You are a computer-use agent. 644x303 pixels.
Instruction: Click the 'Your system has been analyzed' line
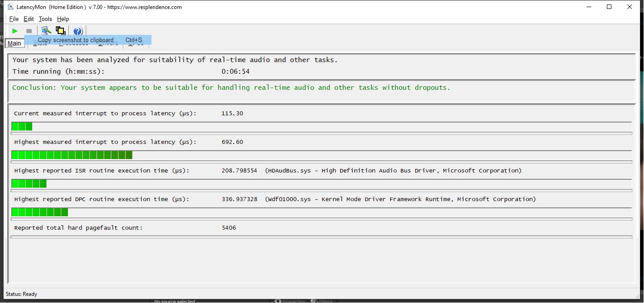175,60
